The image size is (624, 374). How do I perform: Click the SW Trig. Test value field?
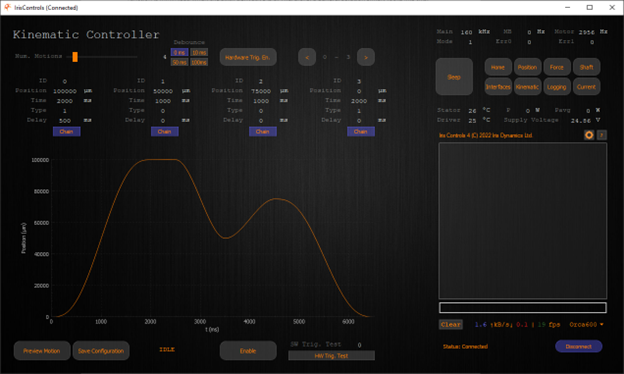359,345
